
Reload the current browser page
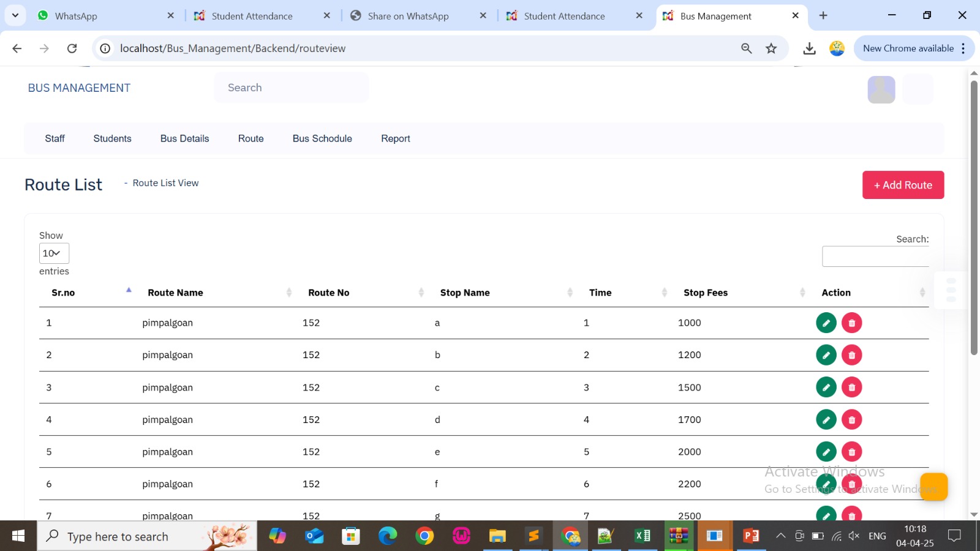(72, 48)
